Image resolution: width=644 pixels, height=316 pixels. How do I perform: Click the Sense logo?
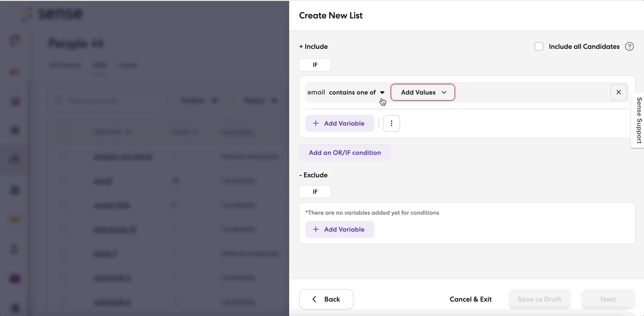tap(51, 14)
